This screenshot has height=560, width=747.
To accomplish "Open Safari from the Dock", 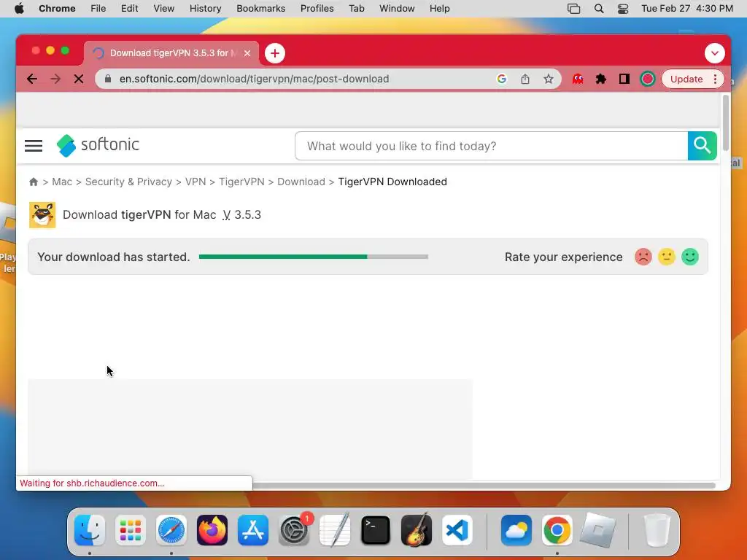I will pyautogui.click(x=171, y=530).
